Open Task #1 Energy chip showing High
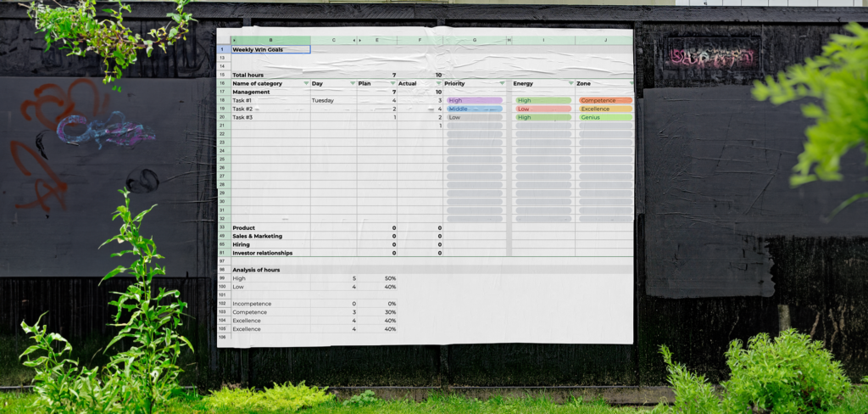This screenshot has height=414, width=868. [x=543, y=101]
